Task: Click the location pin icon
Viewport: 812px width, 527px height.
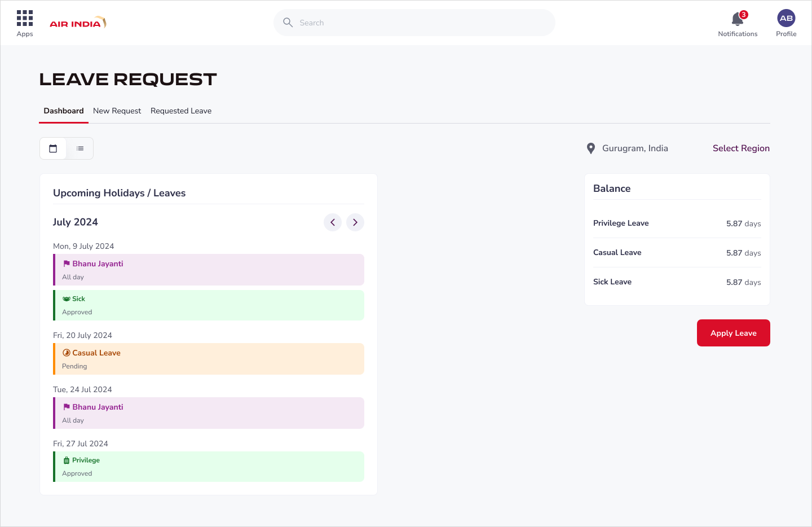Action: [591, 148]
